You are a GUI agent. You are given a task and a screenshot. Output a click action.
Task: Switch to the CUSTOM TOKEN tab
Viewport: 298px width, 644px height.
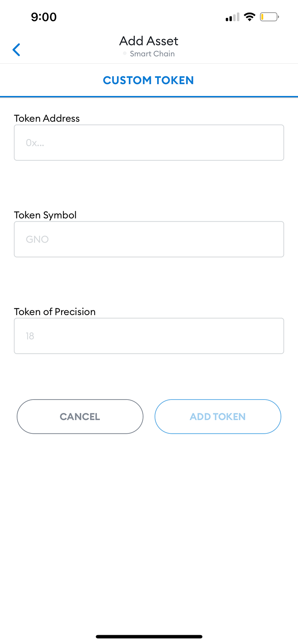point(149,80)
